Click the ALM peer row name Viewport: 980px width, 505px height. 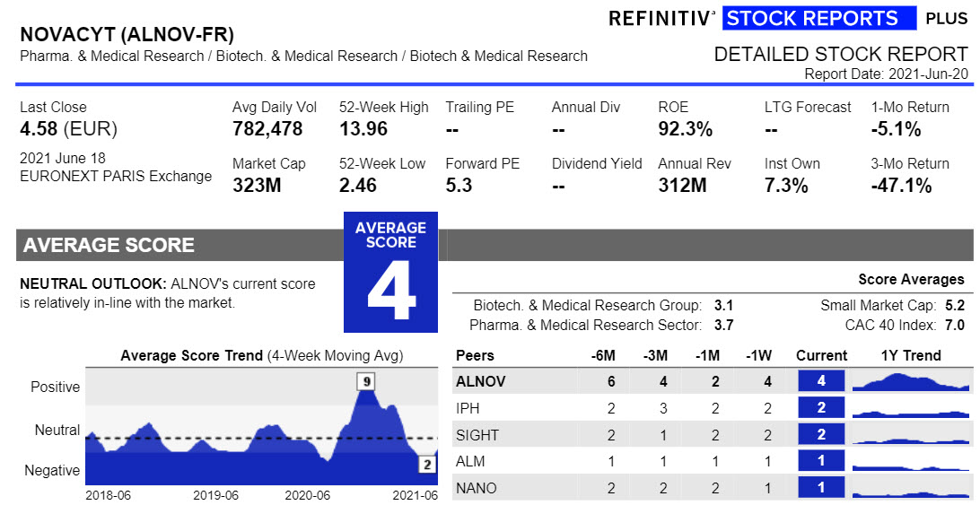click(470, 461)
